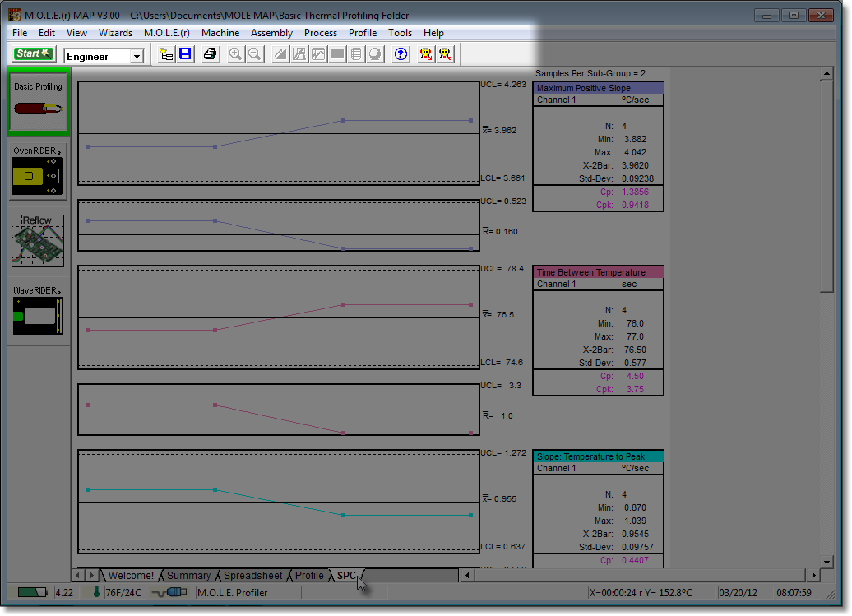Viewport: 852px width, 616px height.
Task: Click the UCL= 4.263 label
Action: click(x=503, y=84)
